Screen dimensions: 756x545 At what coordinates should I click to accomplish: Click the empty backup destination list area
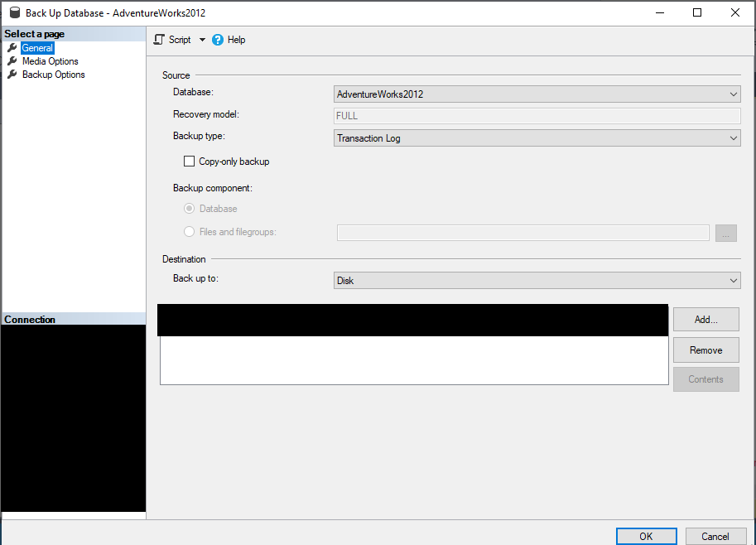(x=413, y=359)
